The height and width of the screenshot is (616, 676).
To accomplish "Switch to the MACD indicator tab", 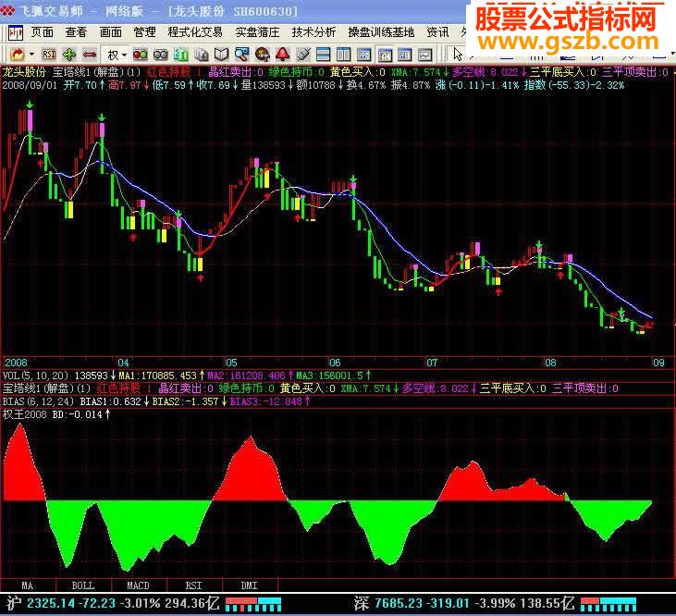I will [x=138, y=585].
